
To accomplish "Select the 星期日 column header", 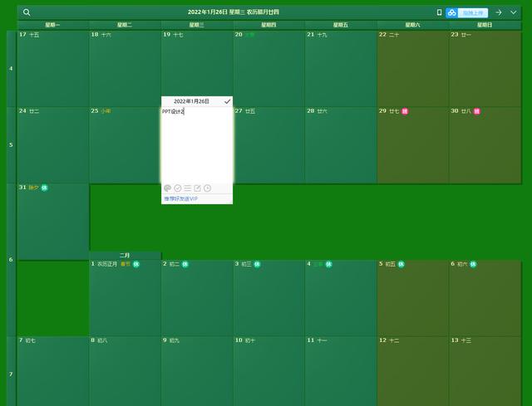I will pyautogui.click(x=485, y=26).
